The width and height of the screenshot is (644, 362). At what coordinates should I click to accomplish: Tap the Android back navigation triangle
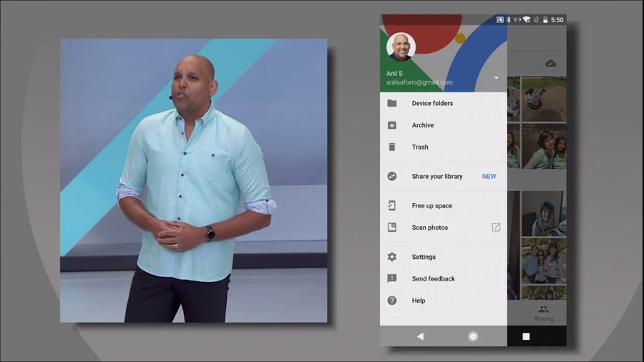(420, 336)
